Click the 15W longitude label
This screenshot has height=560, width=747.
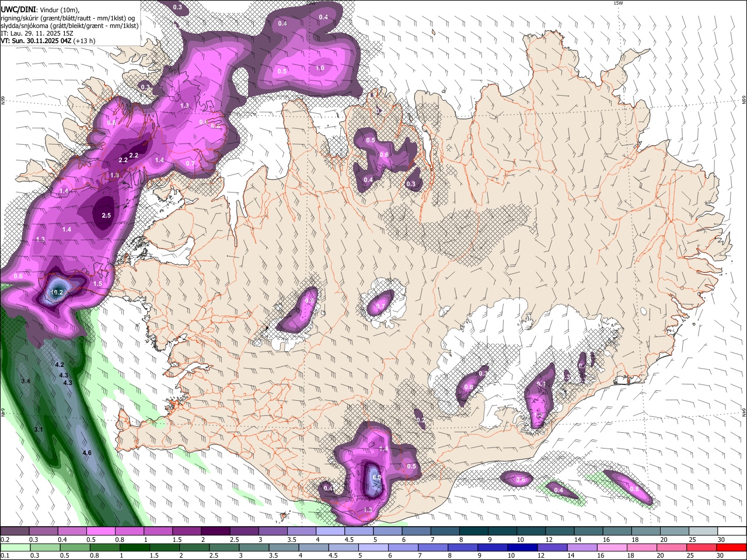[618, 3]
